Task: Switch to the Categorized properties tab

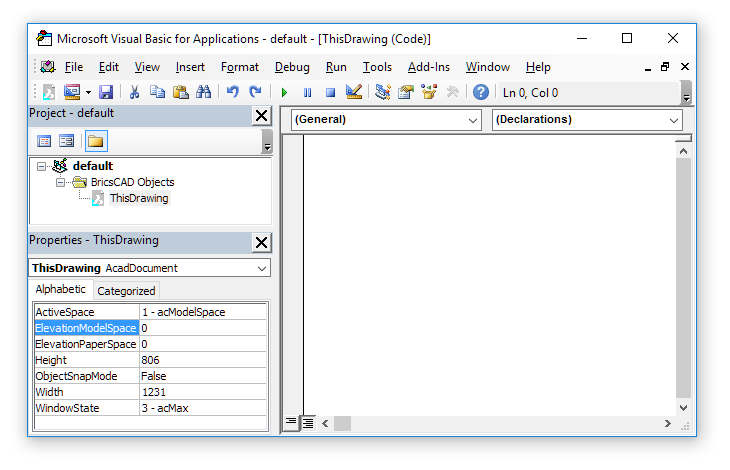Action: (126, 291)
